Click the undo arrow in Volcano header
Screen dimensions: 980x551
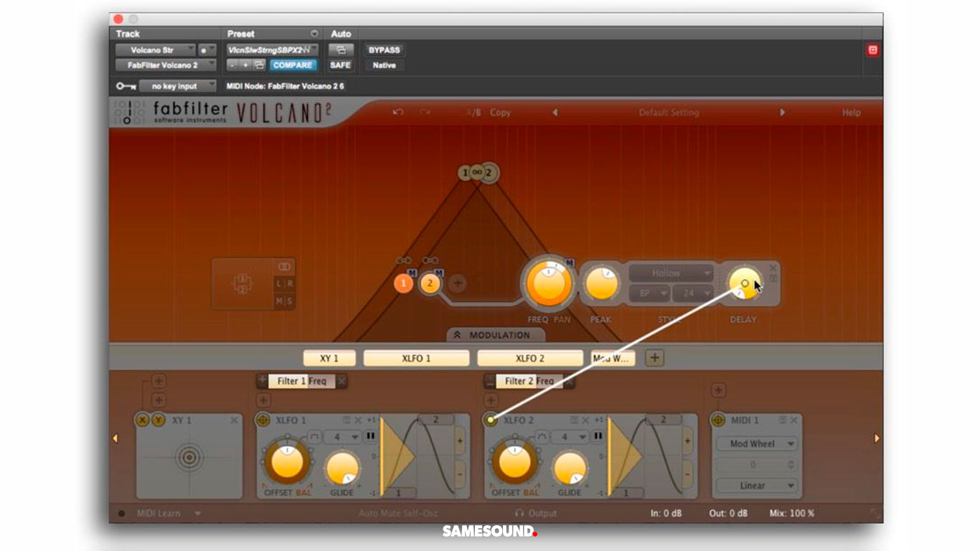pyautogui.click(x=398, y=113)
